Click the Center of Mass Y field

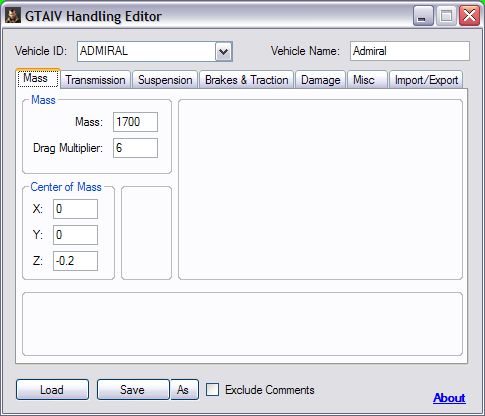pyautogui.click(x=75, y=235)
